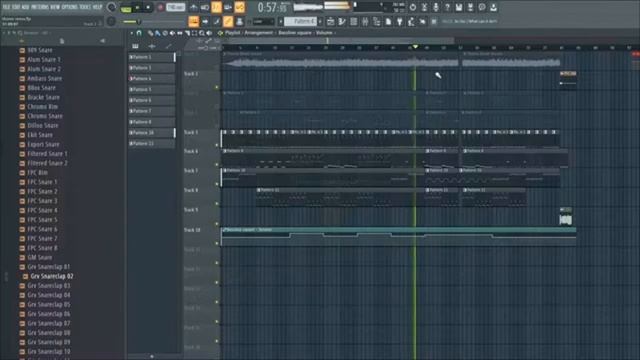This screenshot has height=360, width=640.
Task: Toggle mute LED of Track 9
Action: (217, 224)
